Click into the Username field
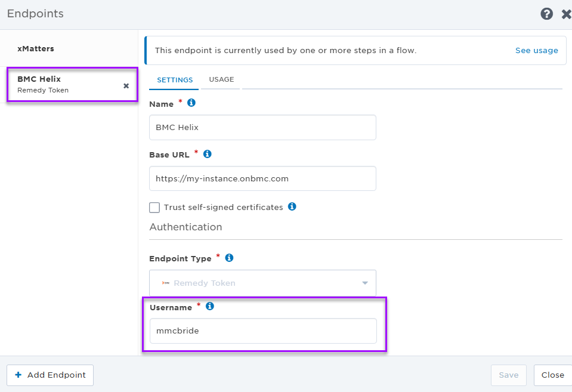 coord(263,331)
